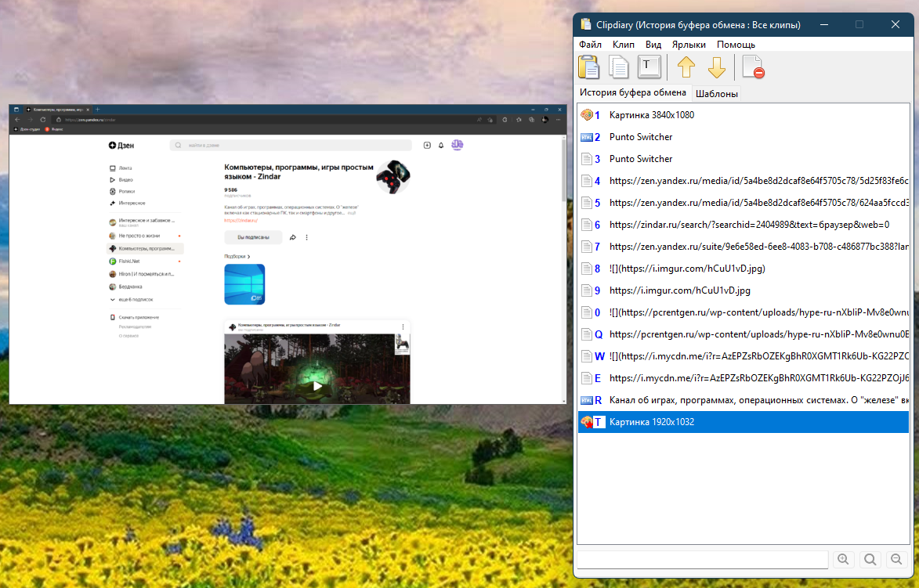The image size is (919, 588).
Task: Select clip 5 zen.yandex.ru media 624aa5fccd link
Action: pos(744,203)
